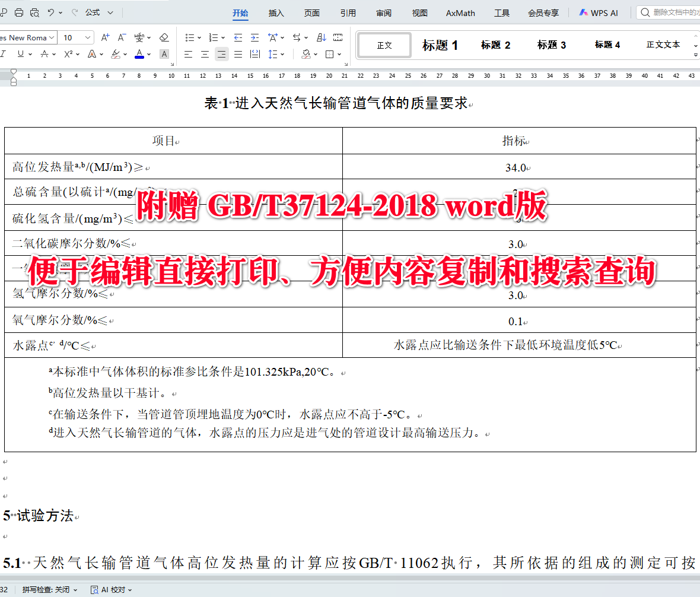Apply the 标题 1 style

440,45
